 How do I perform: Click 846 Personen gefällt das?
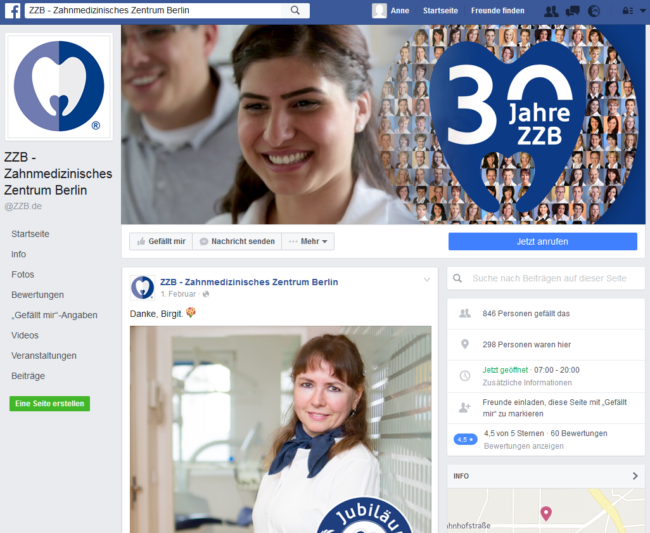526,313
